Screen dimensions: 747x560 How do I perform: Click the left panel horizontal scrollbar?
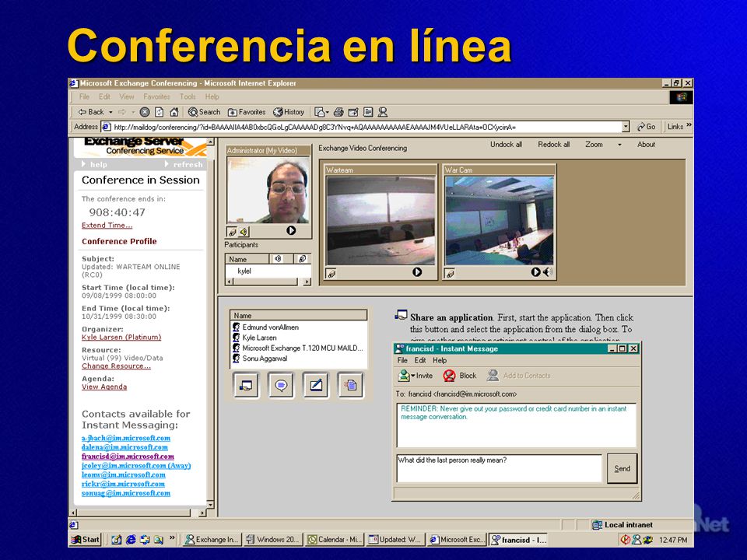point(139,513)
